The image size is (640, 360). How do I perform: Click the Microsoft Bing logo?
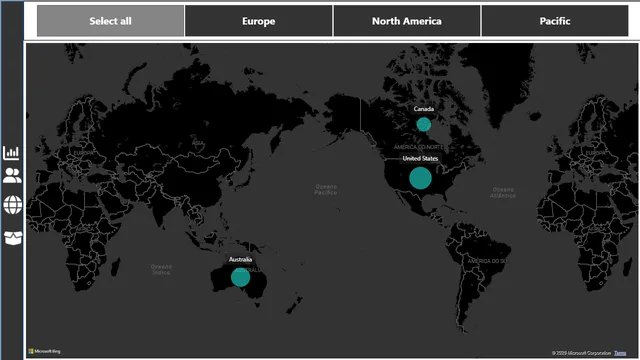point(44,351)
